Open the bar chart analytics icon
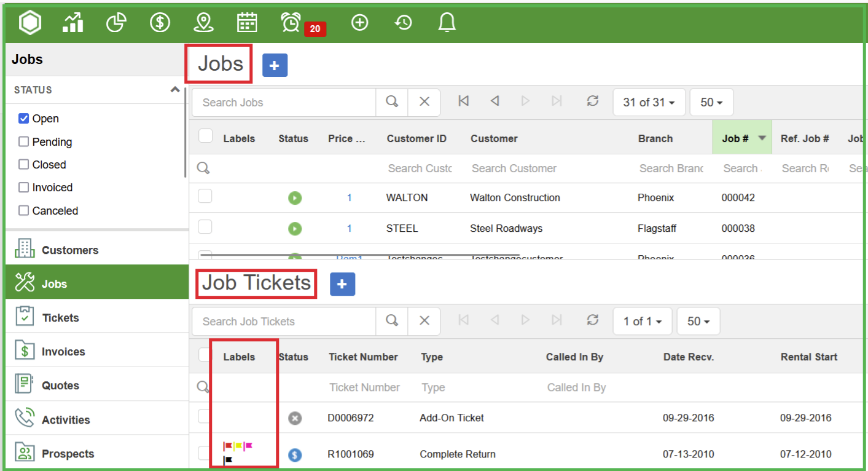Screen dimensions: 868x471 click(73, 23)
